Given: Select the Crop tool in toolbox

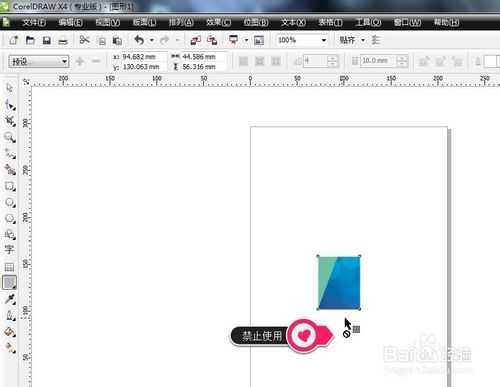Looking at the screenshot, I should click(10, 121).
